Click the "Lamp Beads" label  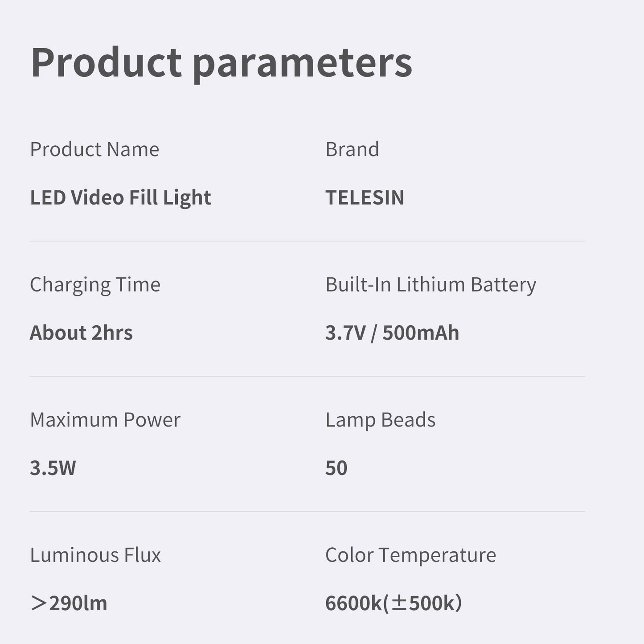pyautogui.click(x=380, y=420)
